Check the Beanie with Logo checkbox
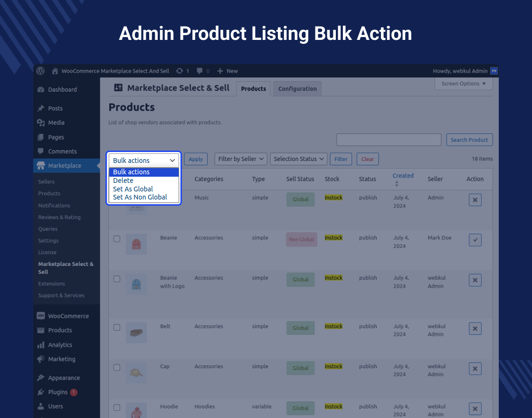Viewport: 532px width, 418px height. [117, 278]
